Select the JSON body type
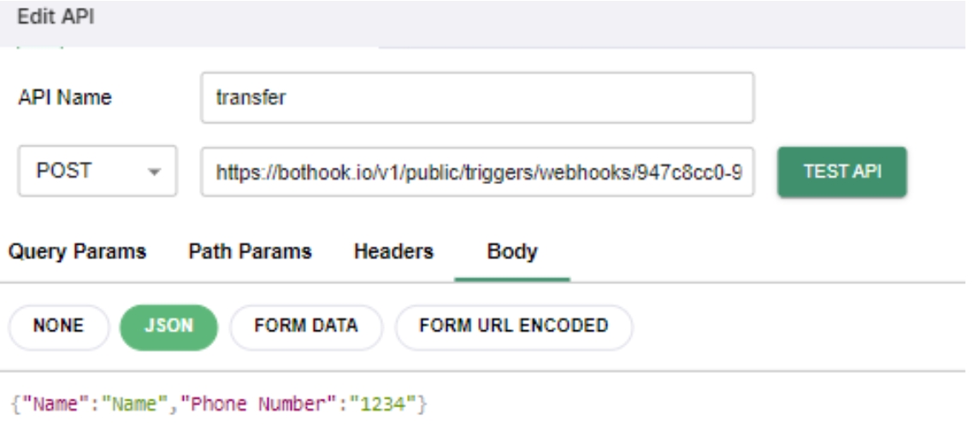The width and height of the screenshot is (980, 433). pos(168,327)
